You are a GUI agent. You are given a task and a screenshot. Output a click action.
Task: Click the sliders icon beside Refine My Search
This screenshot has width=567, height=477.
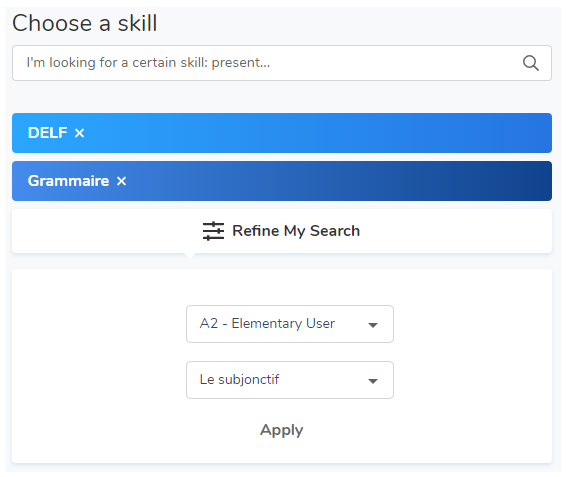click(x=213, y=231)
